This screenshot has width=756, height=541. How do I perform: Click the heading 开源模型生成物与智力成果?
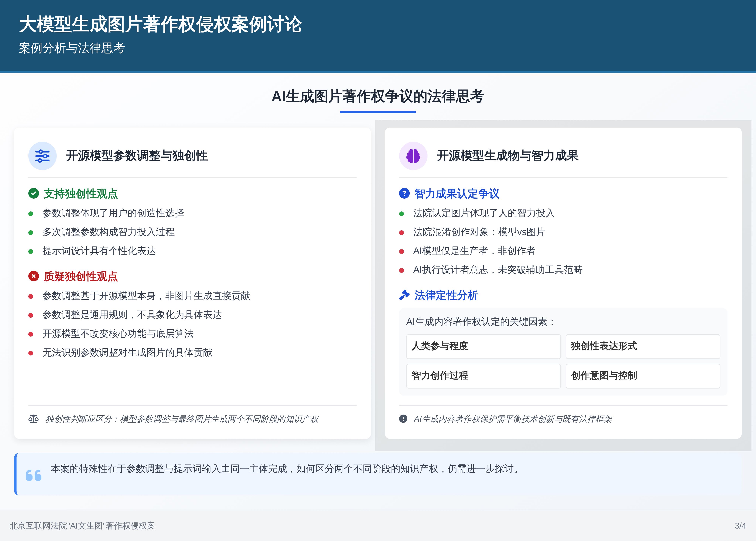click(507, 156)
